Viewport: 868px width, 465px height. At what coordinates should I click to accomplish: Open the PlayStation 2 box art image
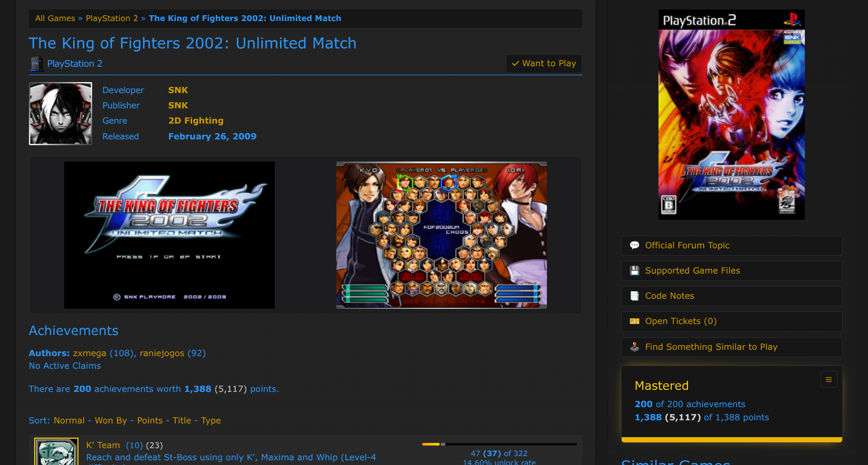(x=732, y=115)
